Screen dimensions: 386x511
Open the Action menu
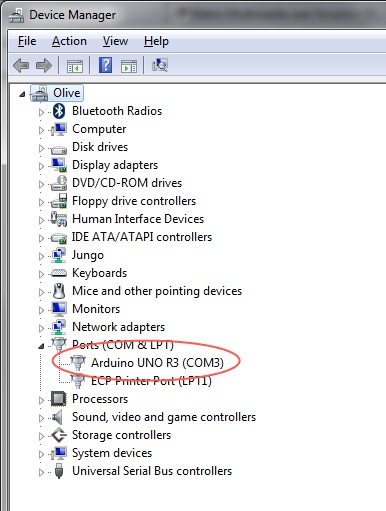pos(69,41)
